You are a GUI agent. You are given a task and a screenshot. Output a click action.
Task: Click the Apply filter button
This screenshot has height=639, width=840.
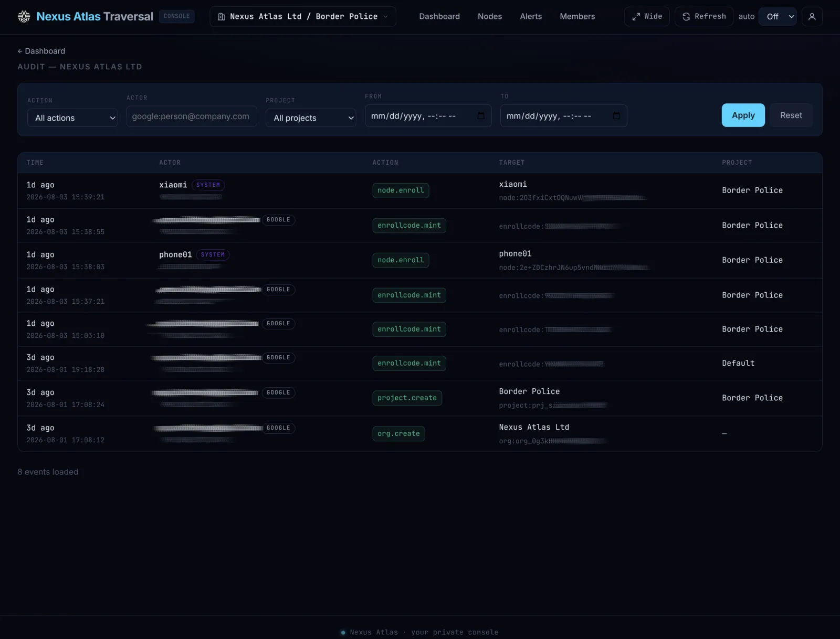743,115
